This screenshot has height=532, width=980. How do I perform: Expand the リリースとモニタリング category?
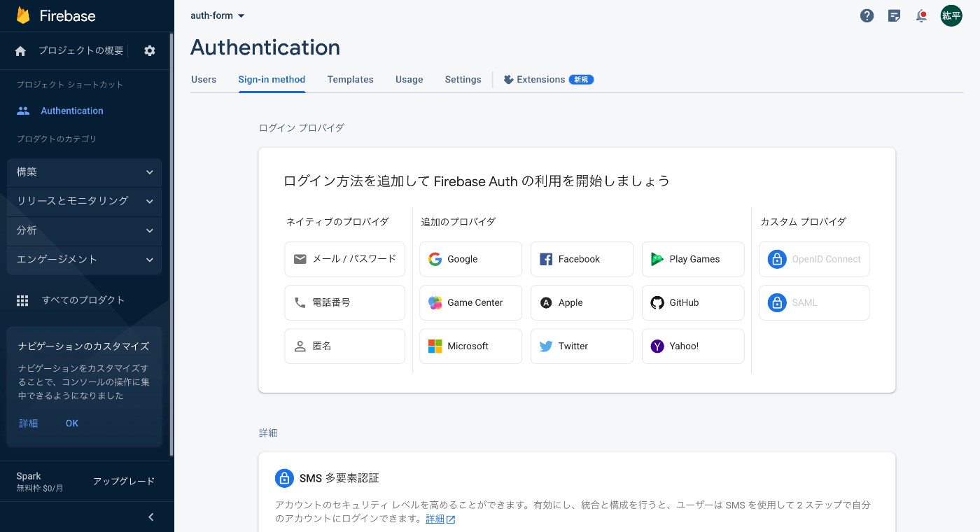coord(84,201)
